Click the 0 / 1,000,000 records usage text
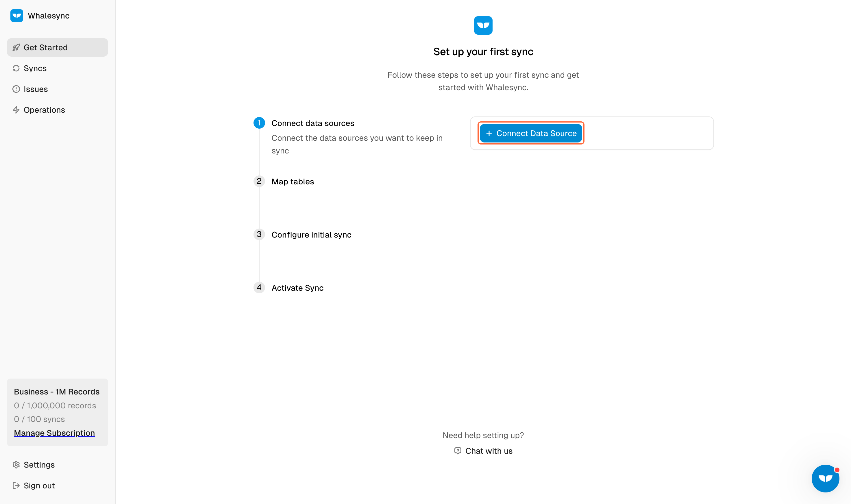 click(55, 405)
